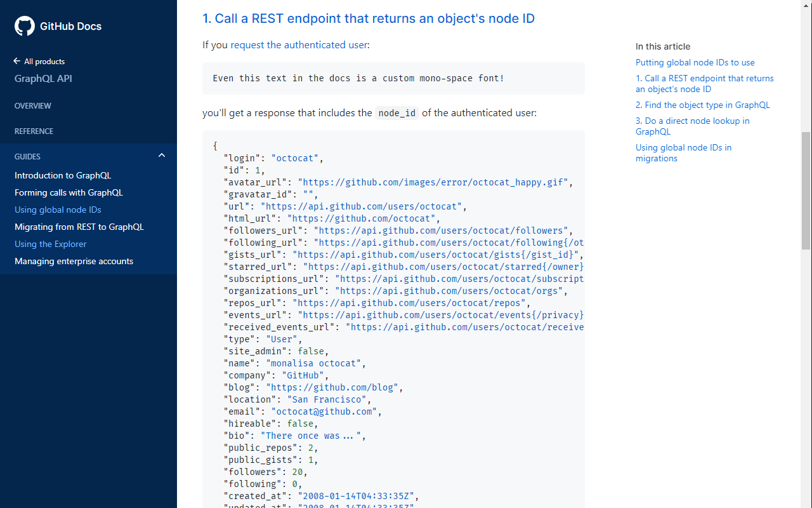Open Introduction to GraphQL guide

tap(63, 175)
